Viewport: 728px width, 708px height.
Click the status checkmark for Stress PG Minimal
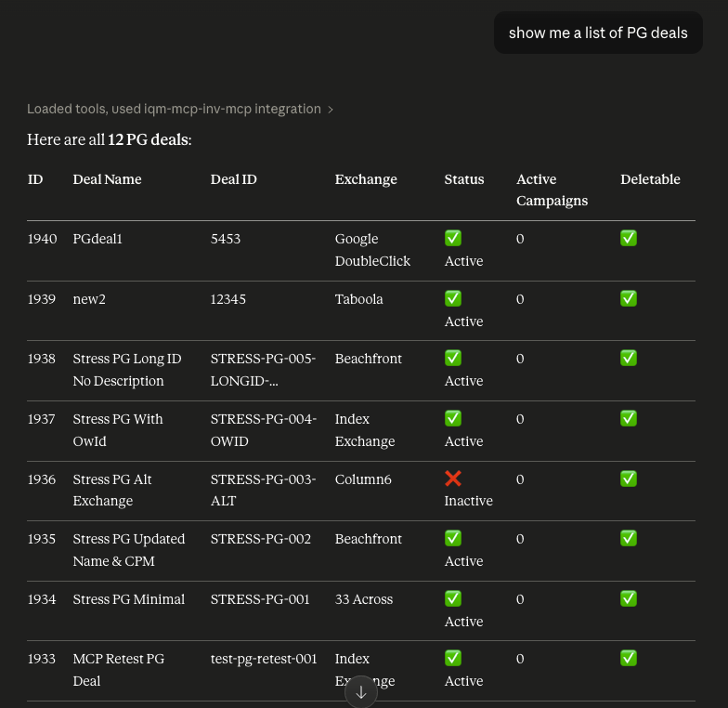tap(453, 598)
